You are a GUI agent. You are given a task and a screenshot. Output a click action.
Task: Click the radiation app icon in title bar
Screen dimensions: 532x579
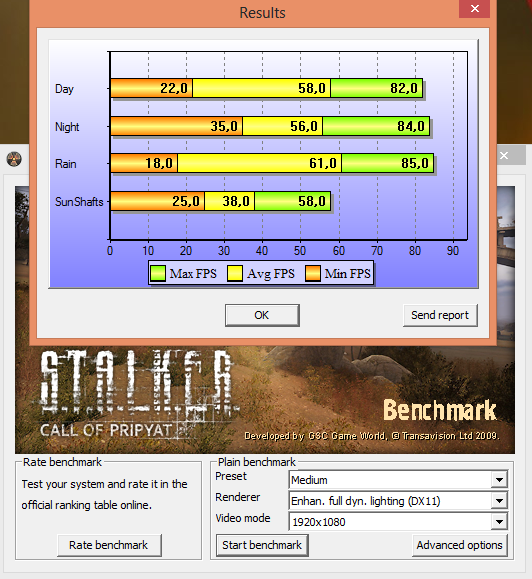click(14, 159)
